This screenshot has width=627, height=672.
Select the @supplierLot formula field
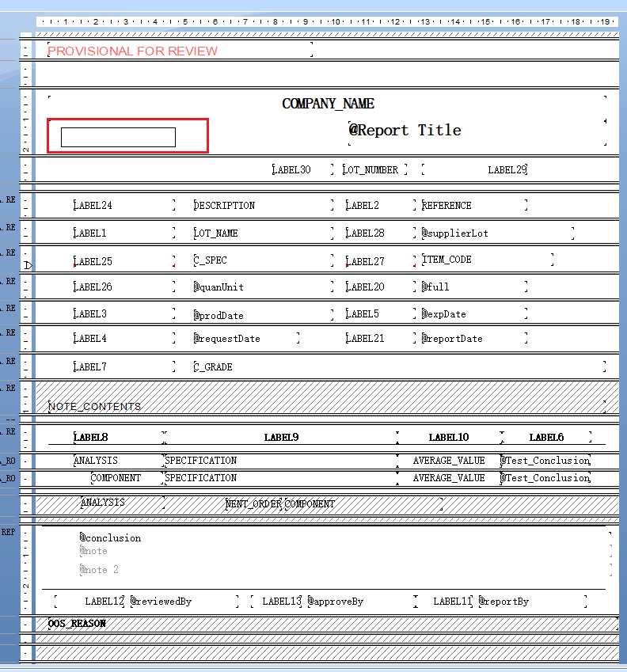497,233
